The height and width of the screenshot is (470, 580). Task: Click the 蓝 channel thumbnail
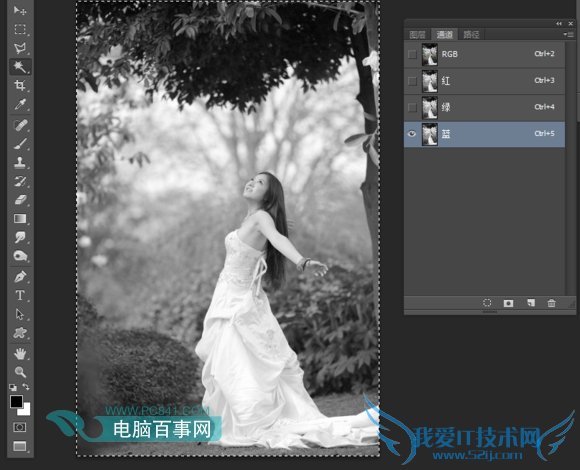[x=430, y=134]
